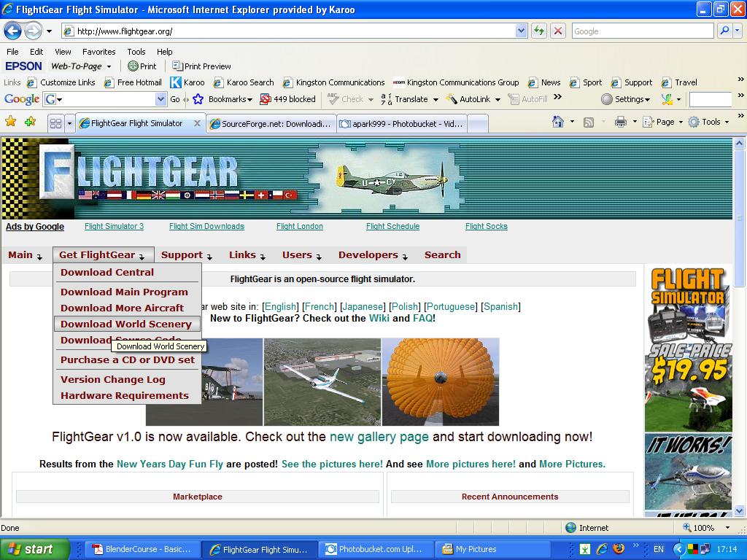Image resolution: width=747 pixels, height=560 pixels.
Task: Click the Translate toolbar icon
Action: [x=387, y=99]
